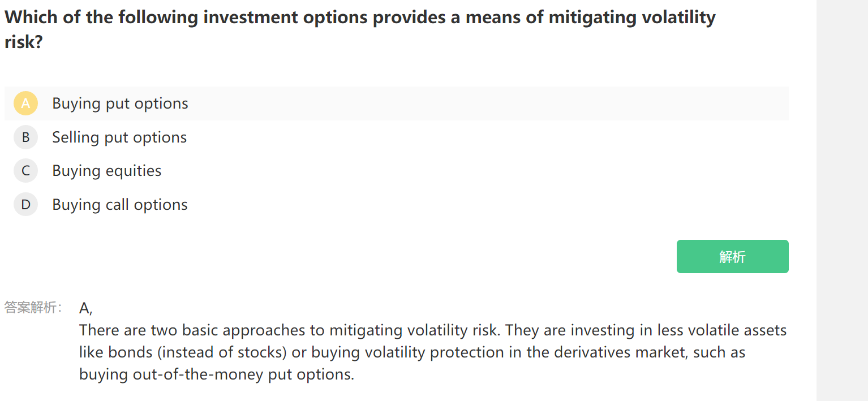
Task: Click the 答案解析 label
Action: coord(33,307)
